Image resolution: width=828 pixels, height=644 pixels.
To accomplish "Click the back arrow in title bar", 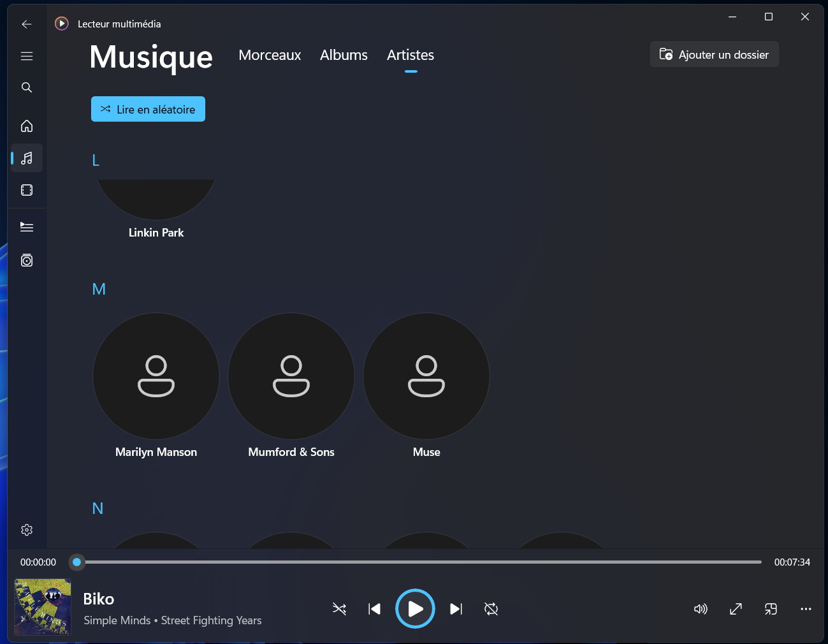I will click(x=27, y=24).
